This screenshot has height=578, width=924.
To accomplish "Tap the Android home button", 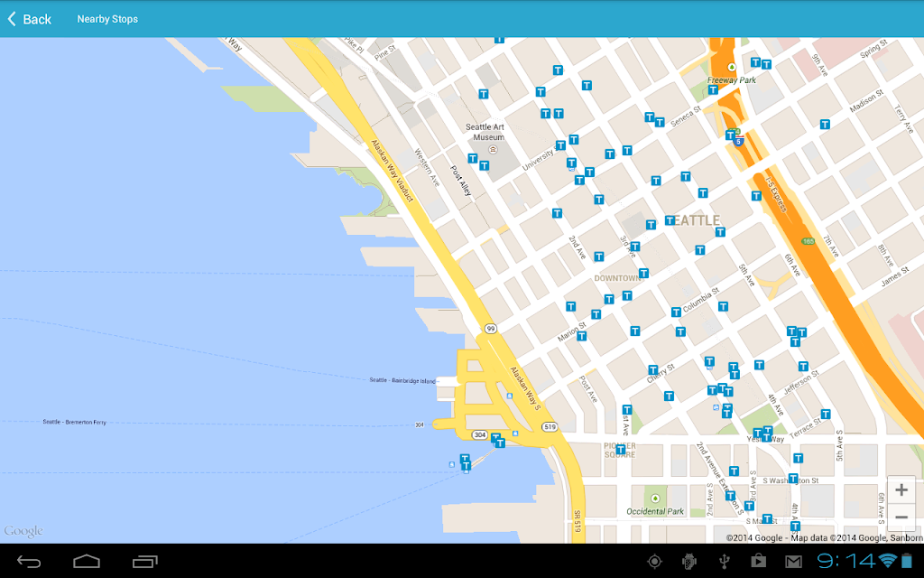I will [x=87, y=562].
